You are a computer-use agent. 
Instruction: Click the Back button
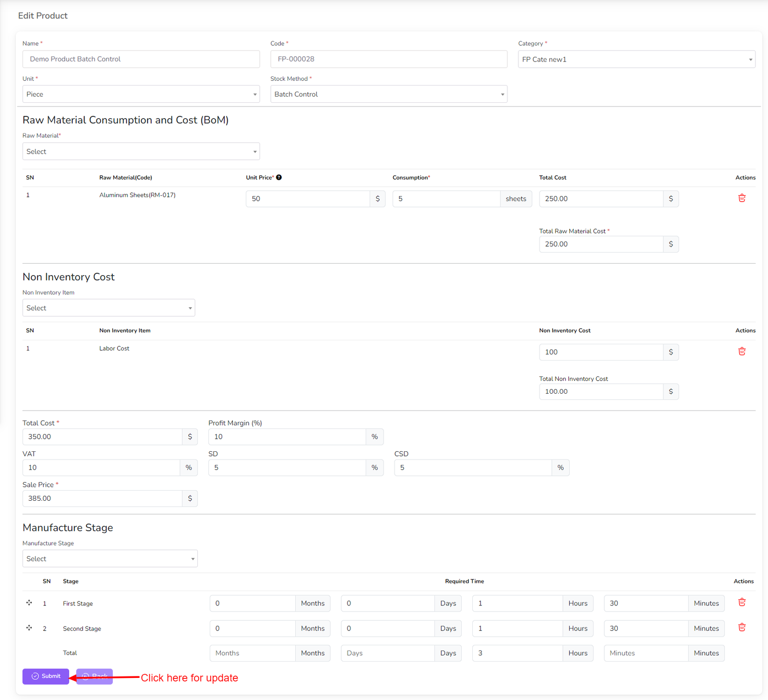click(x=95, y=676)
